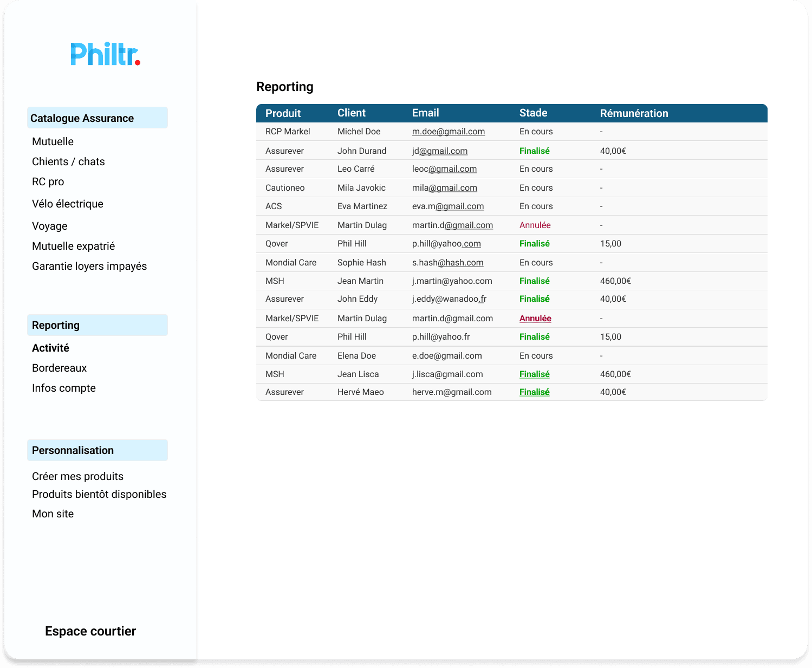The width and height of the screenshot is (812, 668).
Task: Select Vélo électrique insurance product
Action: click(x=68, y=204)
